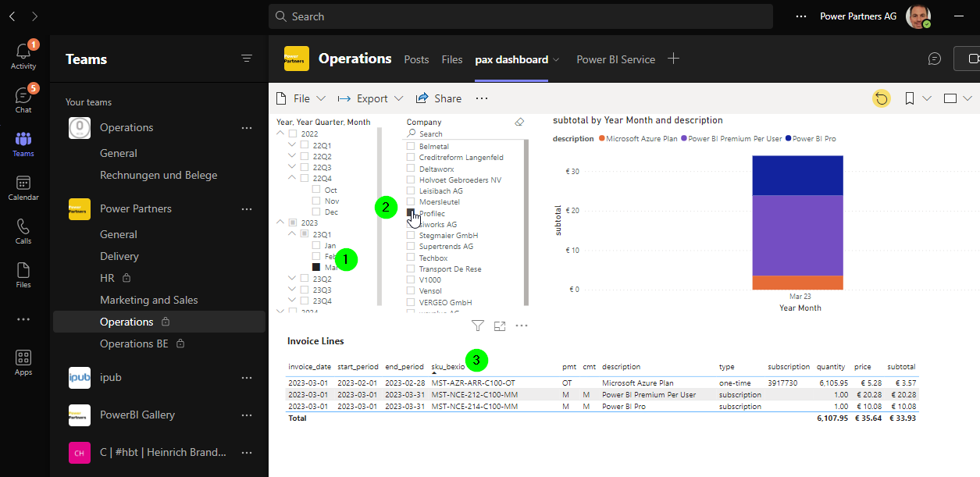
Task: Check the Belmetal company checkbox
Action: [x=411, y=146]
